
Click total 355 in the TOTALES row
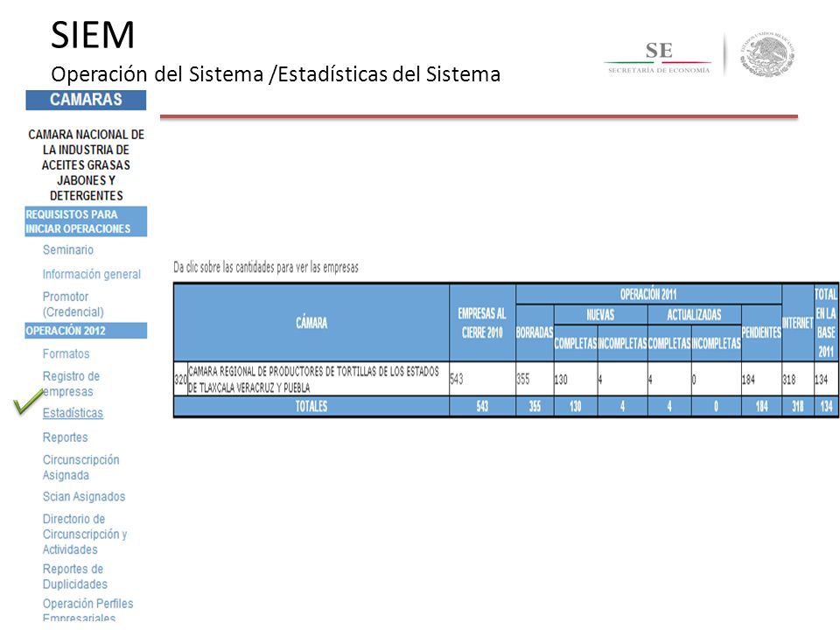point(535,407)
